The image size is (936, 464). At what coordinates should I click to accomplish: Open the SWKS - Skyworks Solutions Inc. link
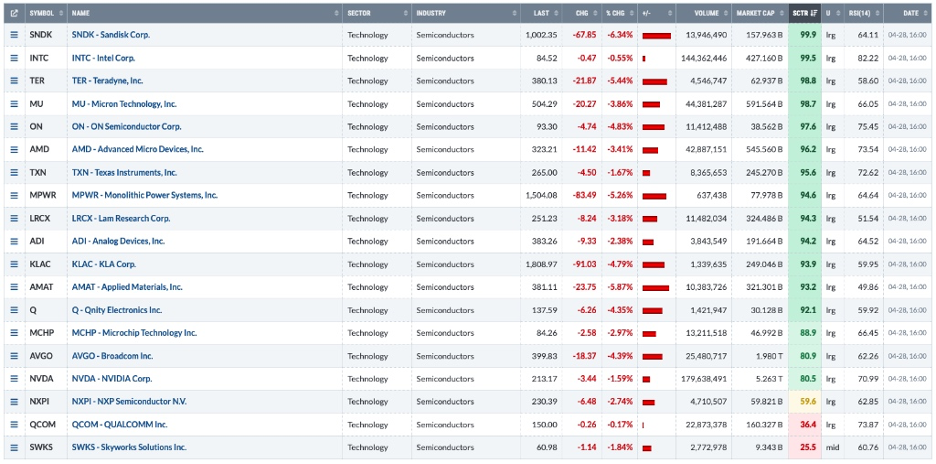point(129,447)
